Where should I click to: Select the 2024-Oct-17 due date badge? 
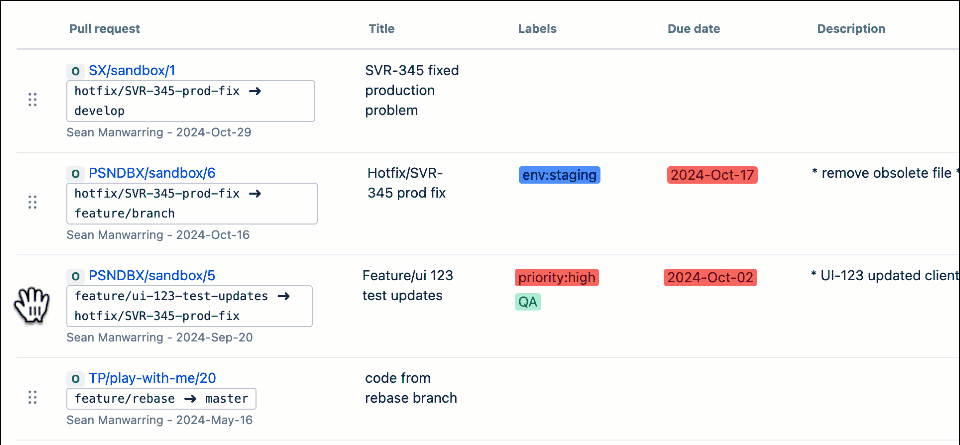pos(712,175)
